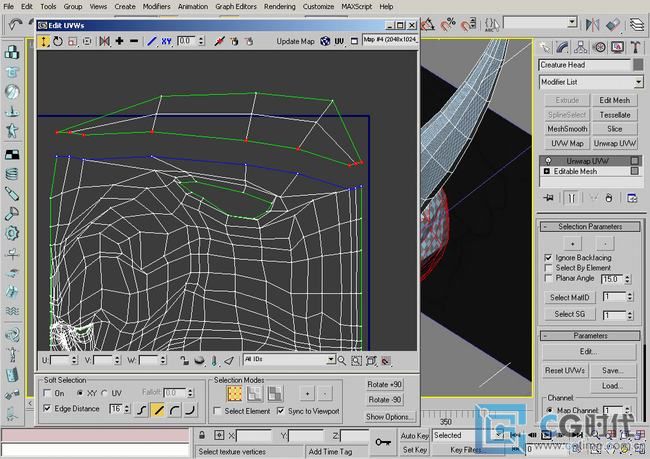Image resolution: width=650 pixels, height=459 pixels.
Task: Select the Move tool in Edit UVWs
Action: [44, 41]
